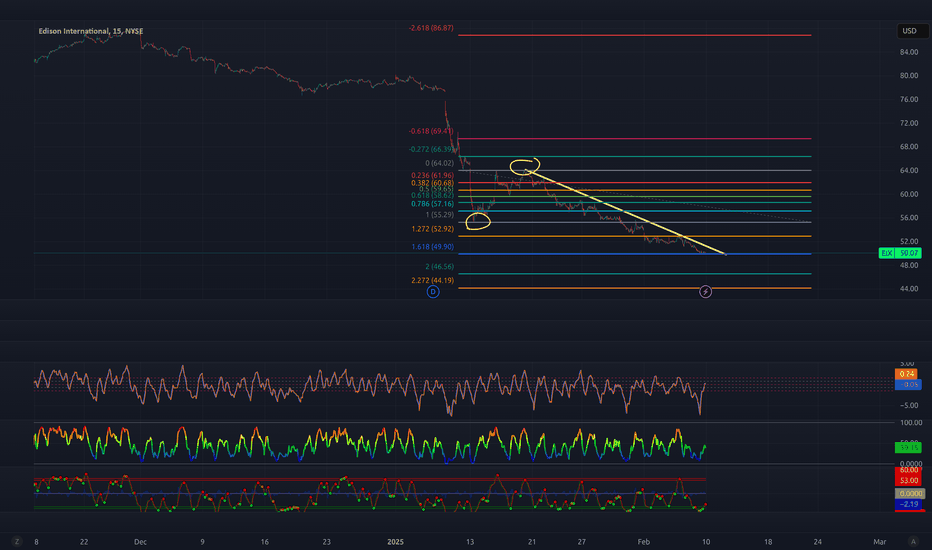Click the 2025 label on the time axis
The height and width of the screenshot is (550, 932).
[395, 542]
